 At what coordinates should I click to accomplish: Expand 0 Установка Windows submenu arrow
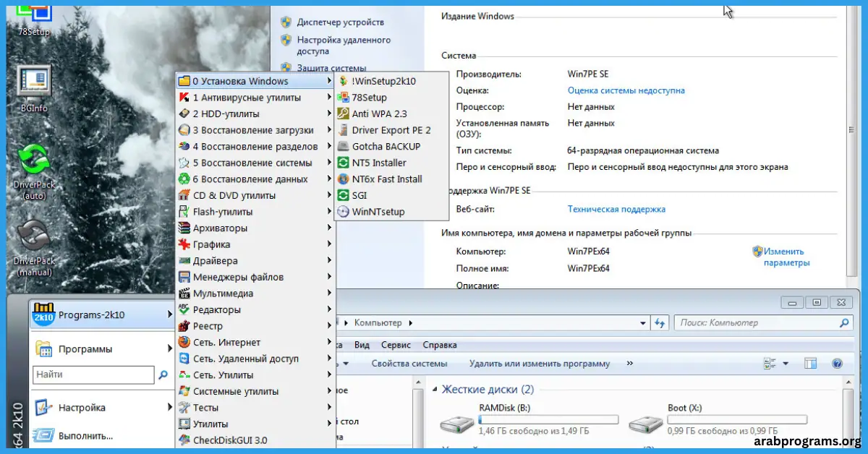tap(329, 81)
